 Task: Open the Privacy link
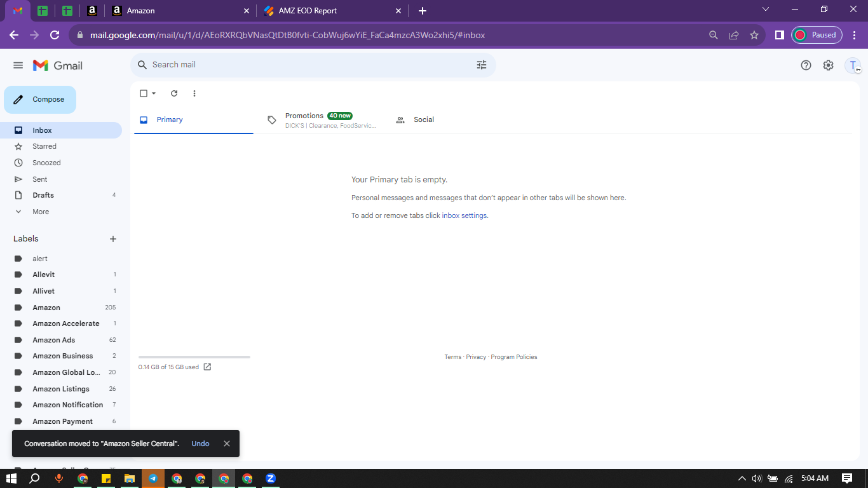click(476, 357)
